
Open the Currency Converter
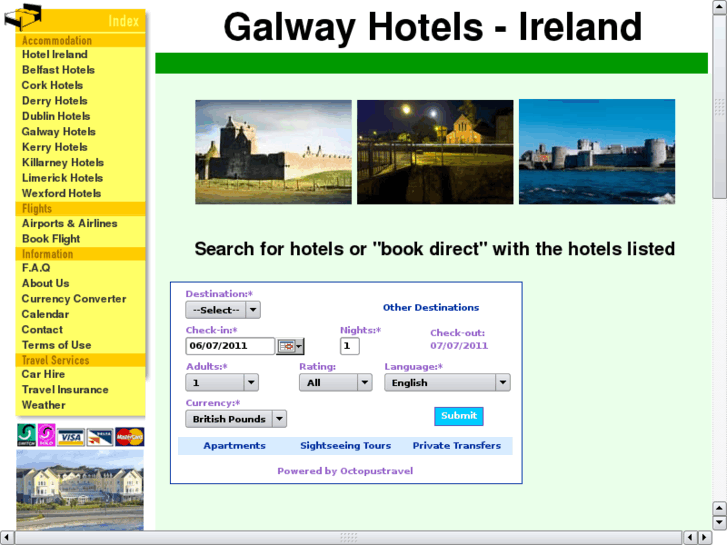74,299
